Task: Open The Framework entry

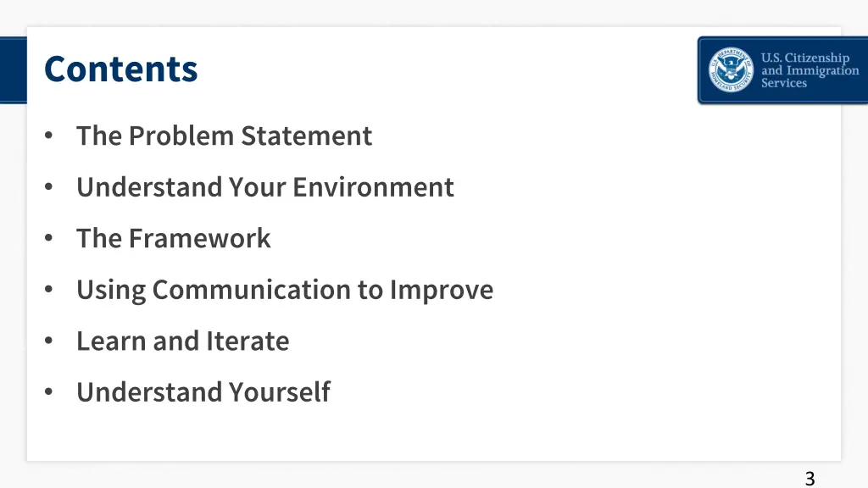Action: pyautogui.click(x=174, y=238)
